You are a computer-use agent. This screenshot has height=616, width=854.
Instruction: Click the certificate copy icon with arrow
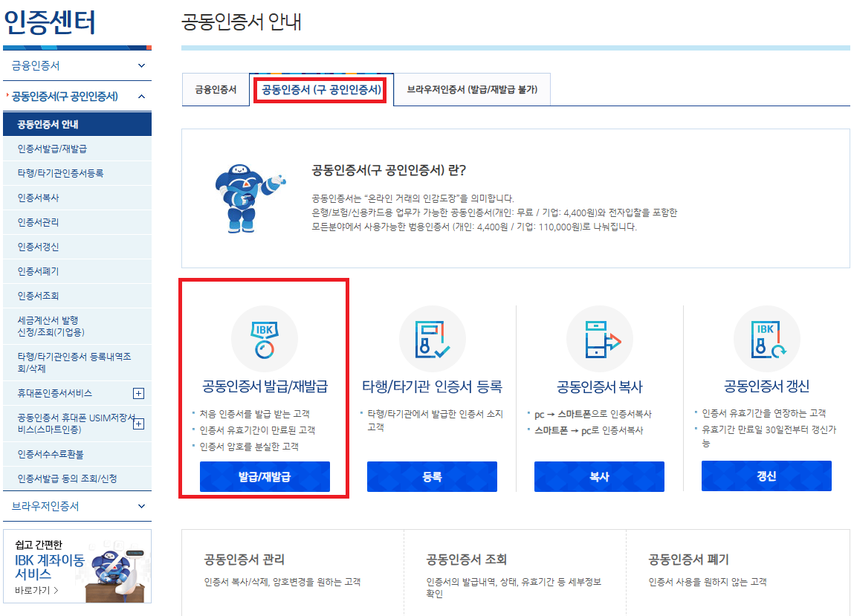600,340
